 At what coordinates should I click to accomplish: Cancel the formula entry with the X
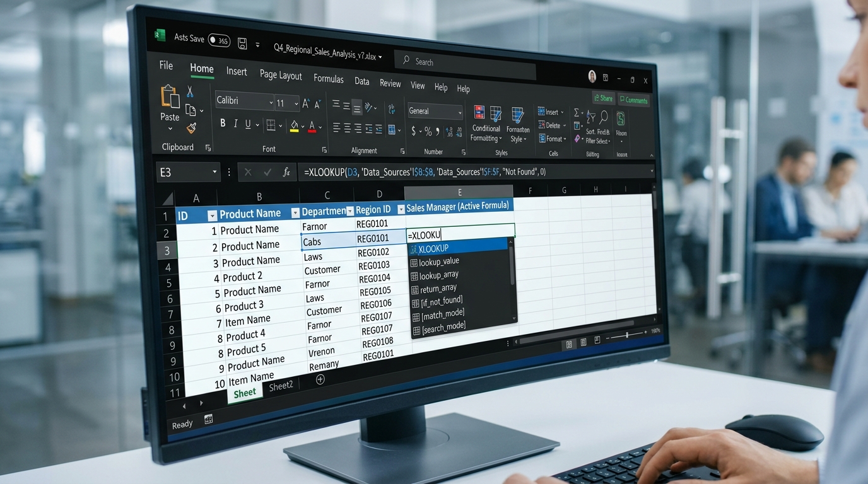tap(248, 172)
